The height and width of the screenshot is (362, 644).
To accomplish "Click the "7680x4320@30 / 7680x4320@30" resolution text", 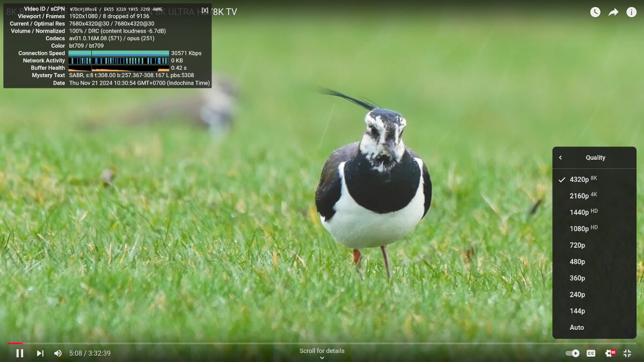I will point(112,24).
